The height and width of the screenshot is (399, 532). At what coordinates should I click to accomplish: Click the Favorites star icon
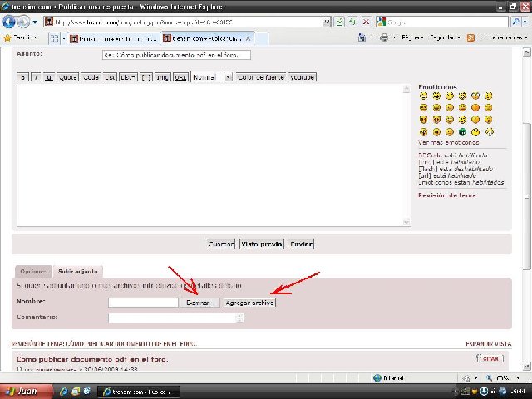(x=7, y=38)
